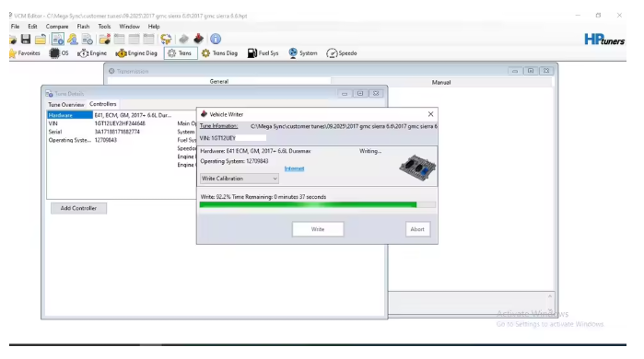This screenshot has height=359, width=644.
Task: Maximize the Tune Details window
Action: (360, 94)
